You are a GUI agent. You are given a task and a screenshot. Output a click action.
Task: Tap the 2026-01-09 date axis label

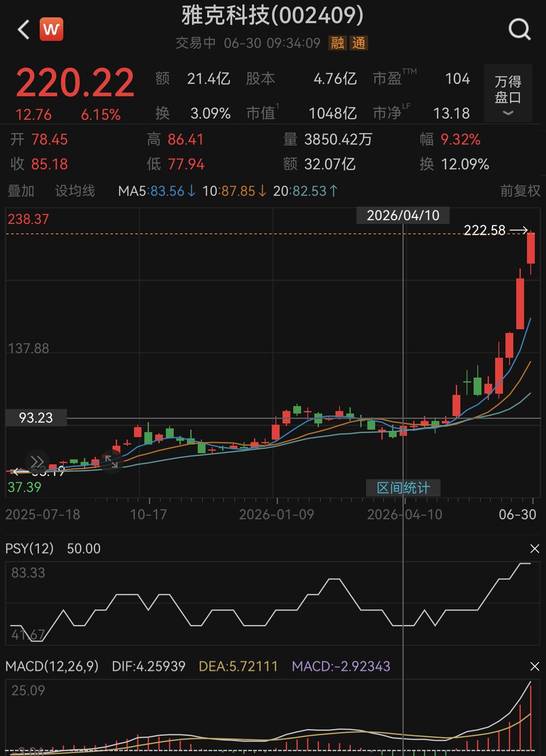tap(276, 514)
